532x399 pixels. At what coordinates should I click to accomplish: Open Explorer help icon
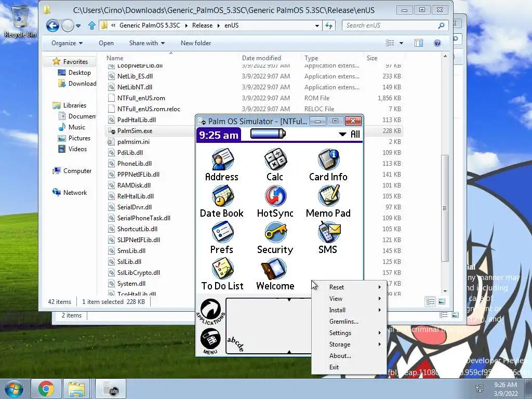point(437,43)
